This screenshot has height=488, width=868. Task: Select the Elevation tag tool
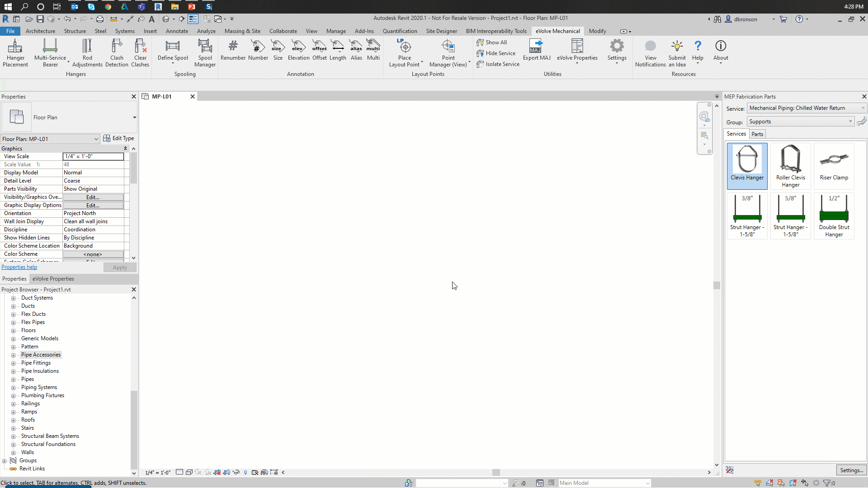tap(298, 49)
